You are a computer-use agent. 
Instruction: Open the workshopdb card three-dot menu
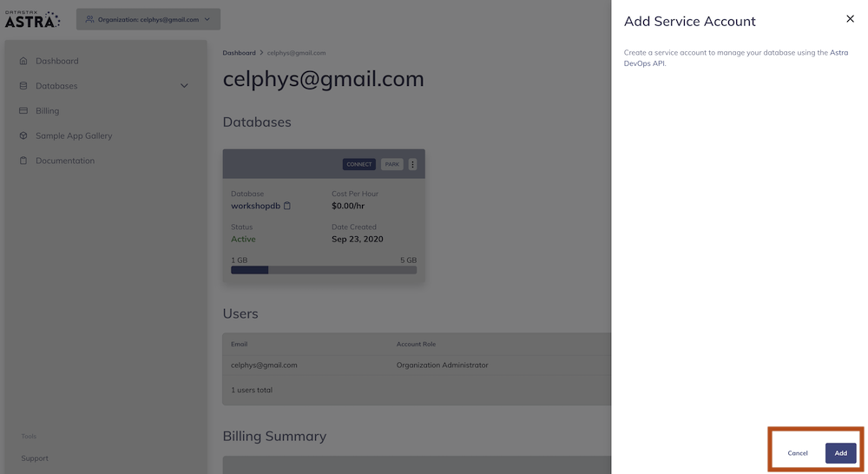[x=412, y=164]
